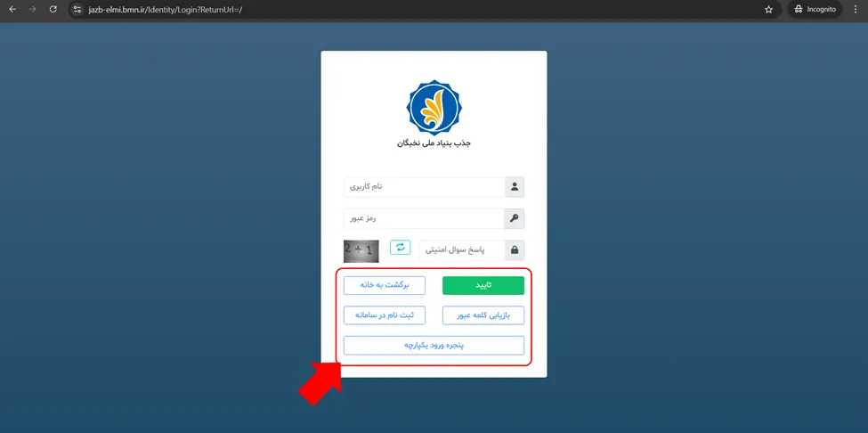
Task: Click the بازیابی کلمه عبور button
Action: [x=483, y=315]
